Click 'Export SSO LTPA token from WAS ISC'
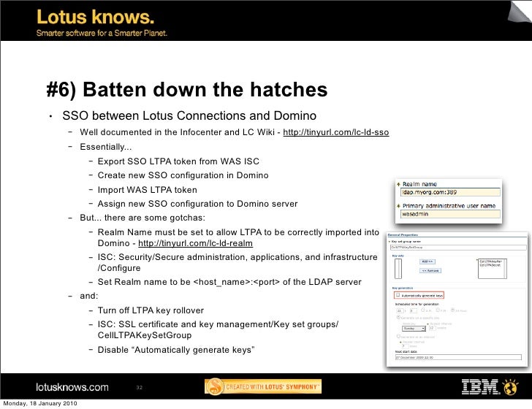The width and height of the screenshot is (532, 409). 178,161
